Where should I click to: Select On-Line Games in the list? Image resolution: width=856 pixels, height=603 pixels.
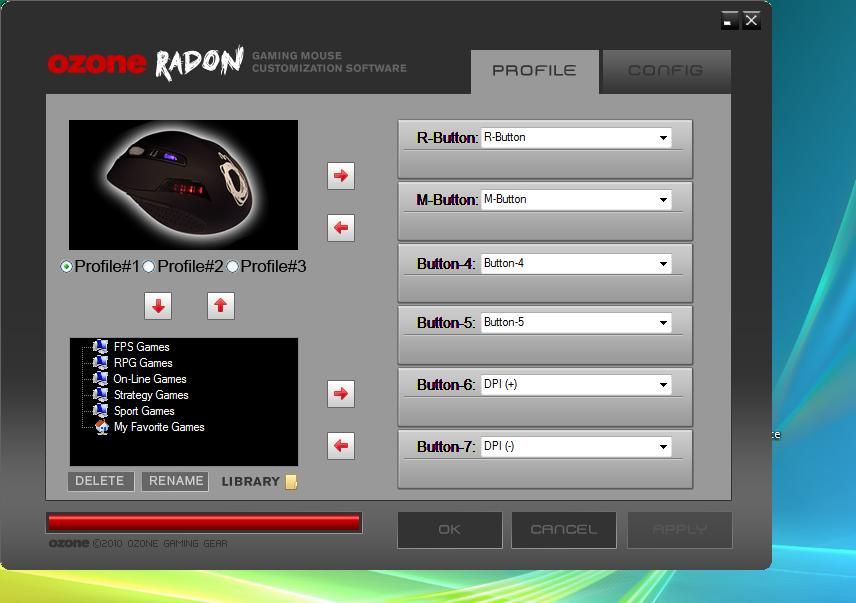pyautogui.click(x=150, y=379)
